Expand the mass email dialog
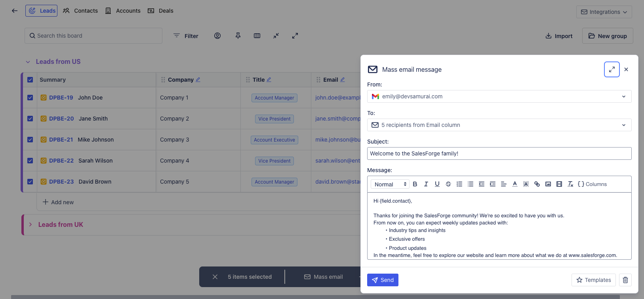Screen dimensions: 644x299 [x=612, y=69]
